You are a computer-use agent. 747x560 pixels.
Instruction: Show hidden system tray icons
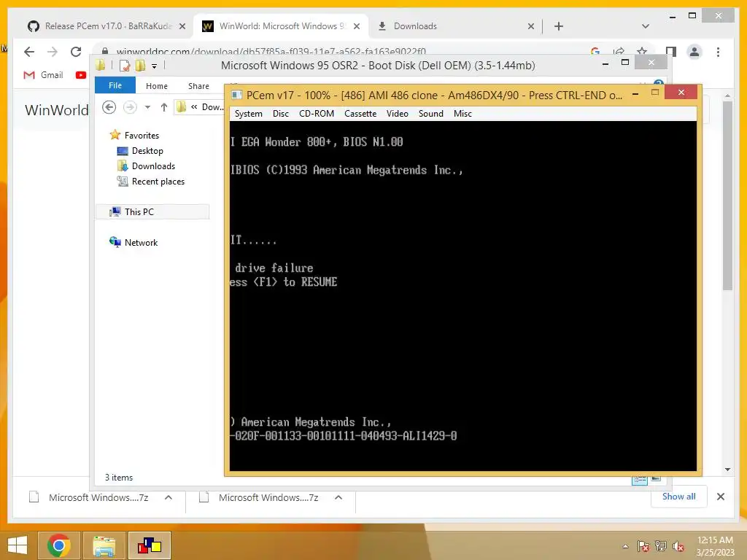[625, 546]
